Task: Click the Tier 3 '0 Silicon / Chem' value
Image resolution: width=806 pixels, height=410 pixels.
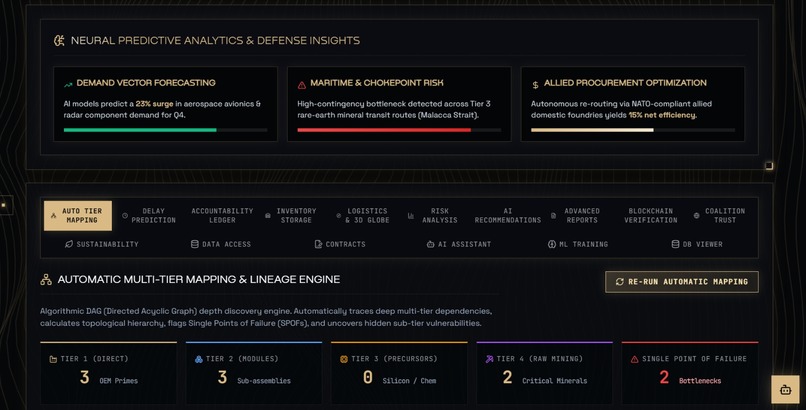Action: (399, 378)
